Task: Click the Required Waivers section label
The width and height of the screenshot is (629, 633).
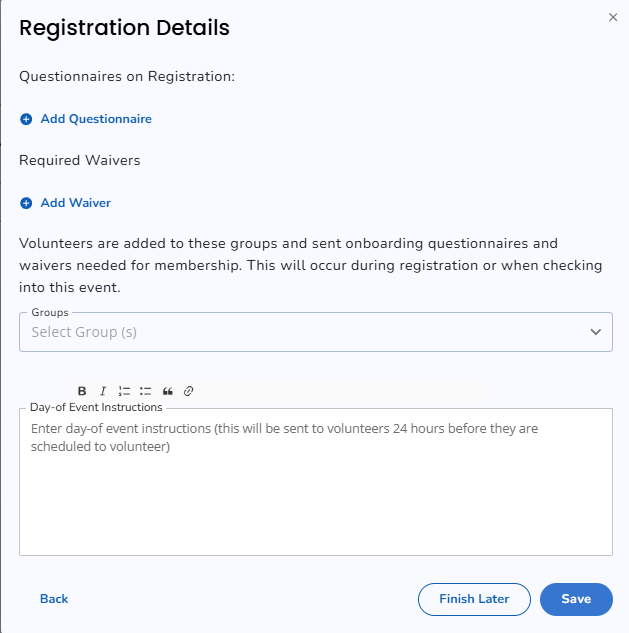Action: click(80, 160)
